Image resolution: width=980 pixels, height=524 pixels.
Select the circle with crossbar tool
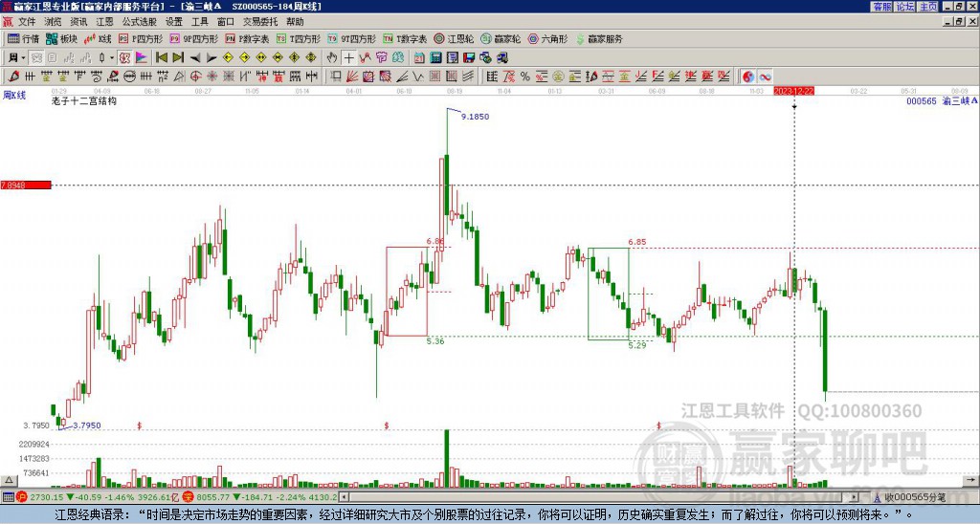(x=129, y=76)
